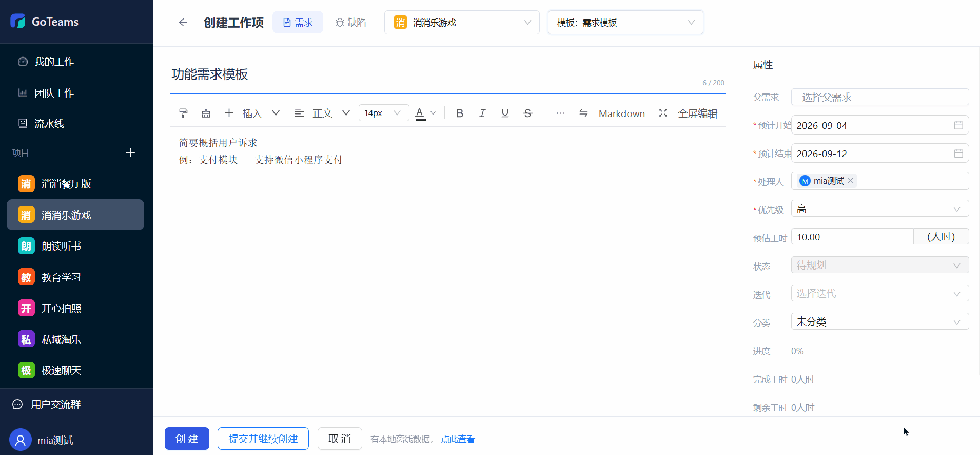Click the 预估工时 input showing 10.00
980x455 pixels.
pos(852,237)
